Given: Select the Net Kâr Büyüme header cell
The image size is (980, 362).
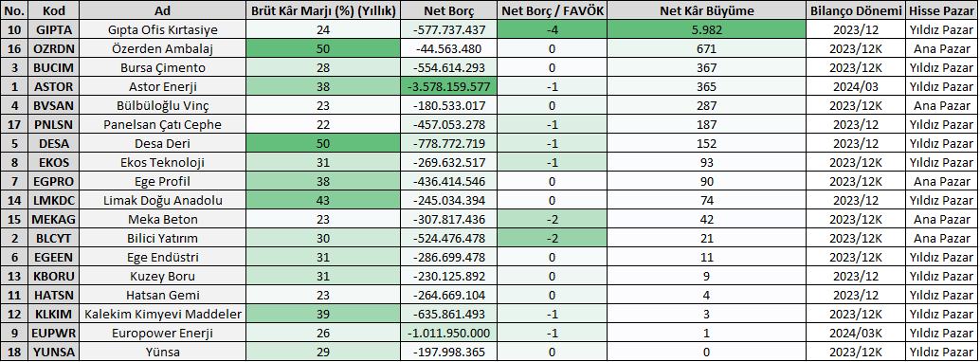Looking at the screenshot, I should 706,10.
